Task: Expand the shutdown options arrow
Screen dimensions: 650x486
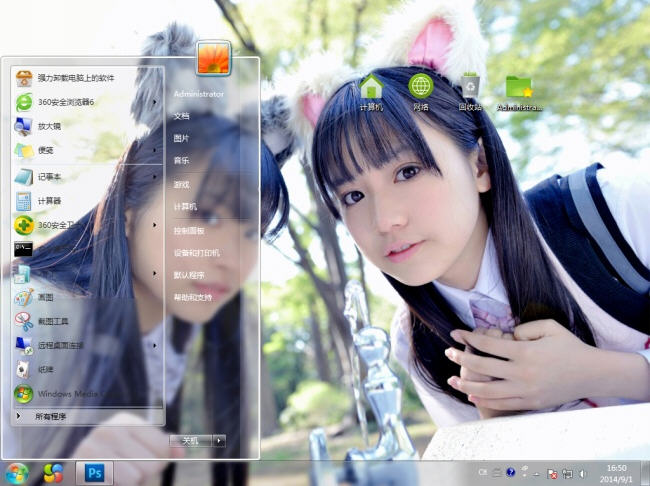Action: (x=219, y=440)
